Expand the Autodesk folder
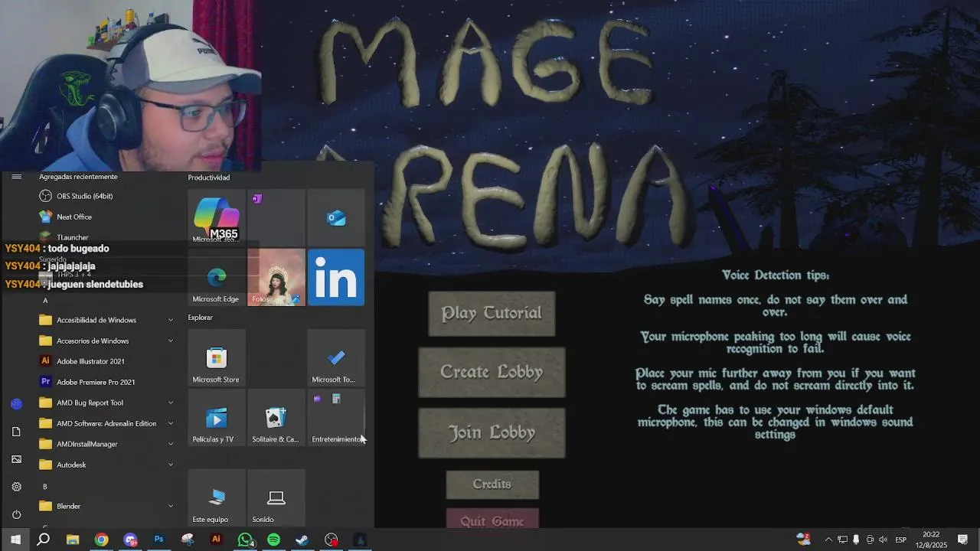This screenshot has height=551, width=980. pos(107,465)
